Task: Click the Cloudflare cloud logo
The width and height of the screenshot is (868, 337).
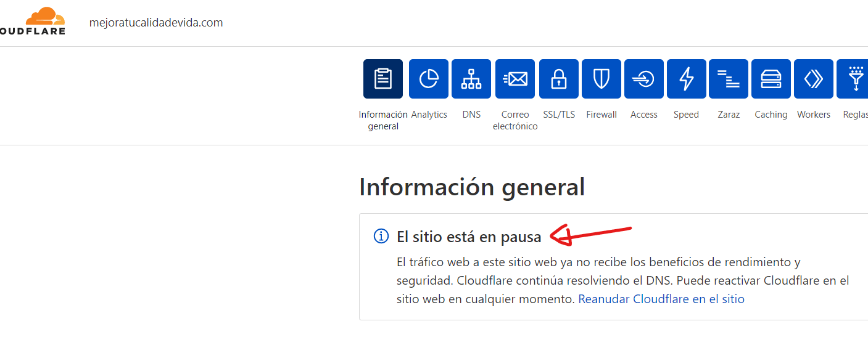Action: click(32, 21)
